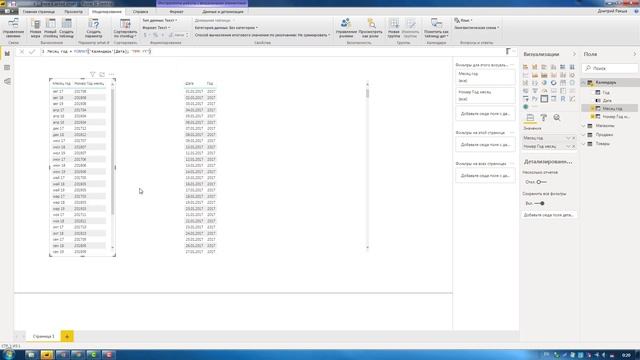Toggle the Keep all filters switch

click(x=540, y=203)
